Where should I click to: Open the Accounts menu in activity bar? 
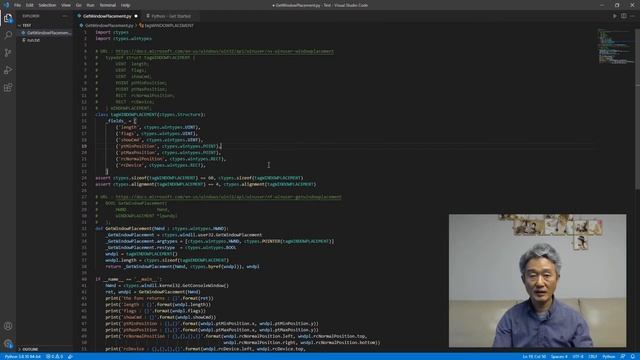click(x=8, y=326)
